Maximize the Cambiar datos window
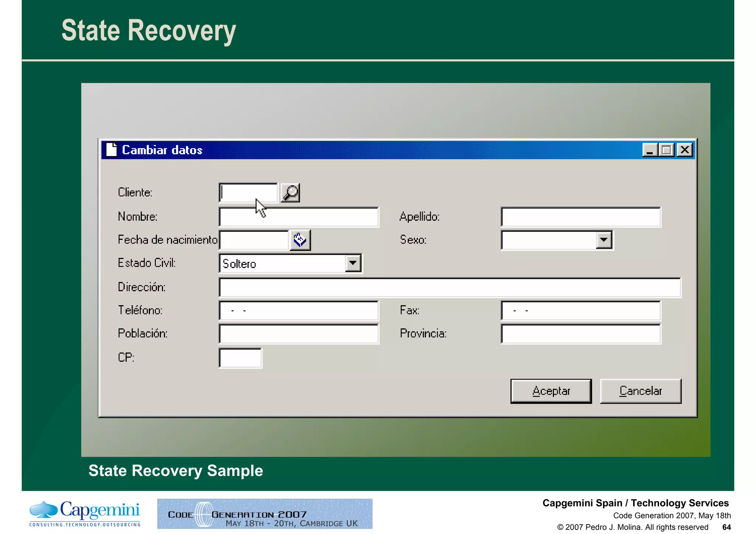Viewport: 756px width, 534px height. coord(667,150)
